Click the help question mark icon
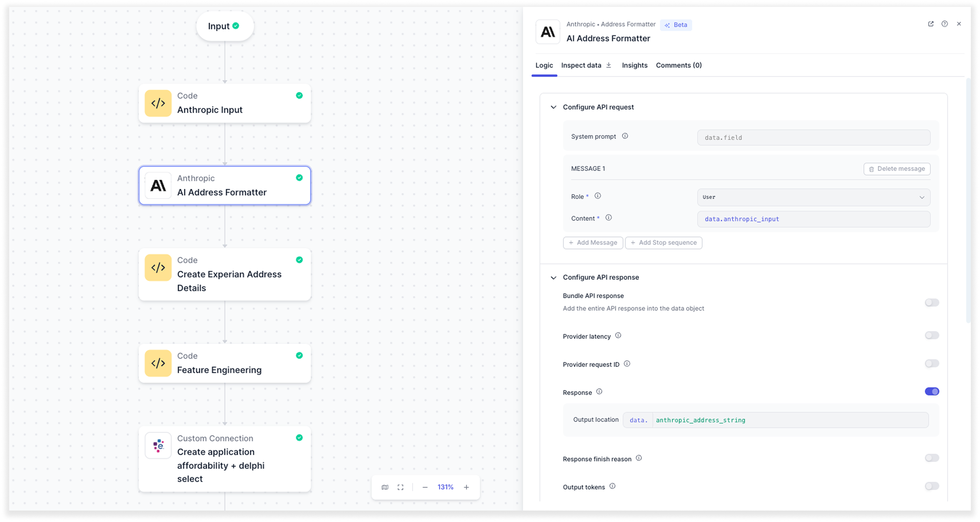 tap(945, 24)
